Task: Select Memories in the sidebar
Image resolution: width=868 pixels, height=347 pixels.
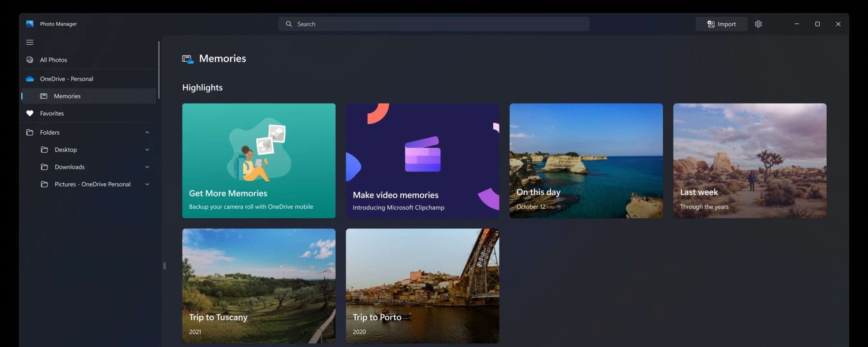Action: click(x=67, y=96)
